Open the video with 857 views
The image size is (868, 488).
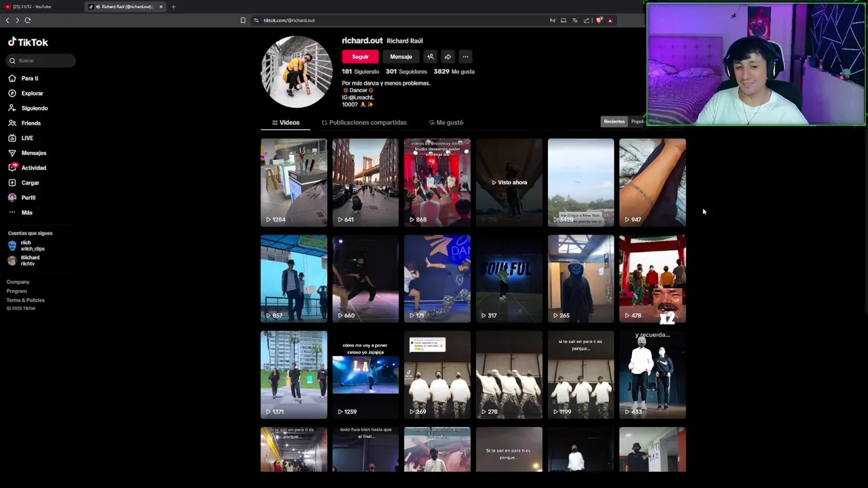click(x=294, y=279)
